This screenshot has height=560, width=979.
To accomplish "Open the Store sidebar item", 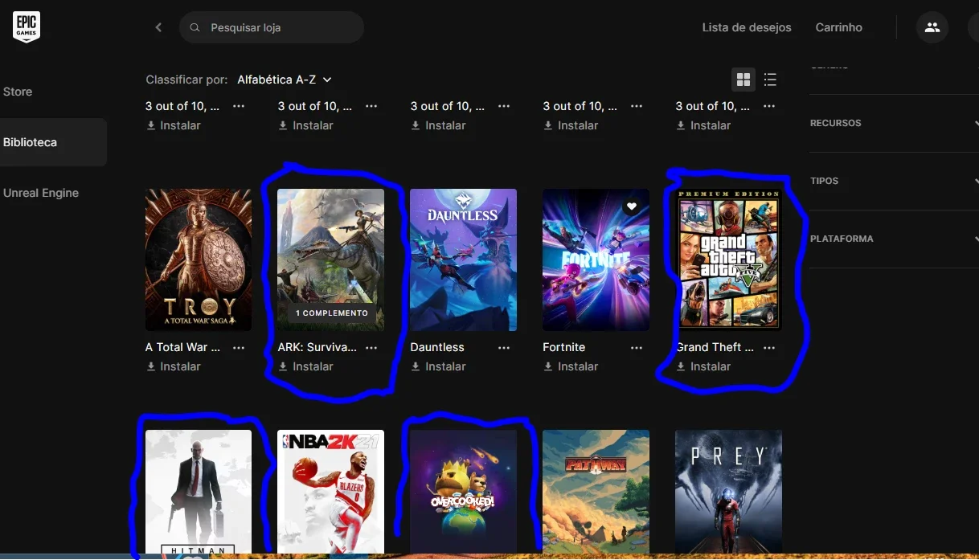I will [x=18, y=92].
